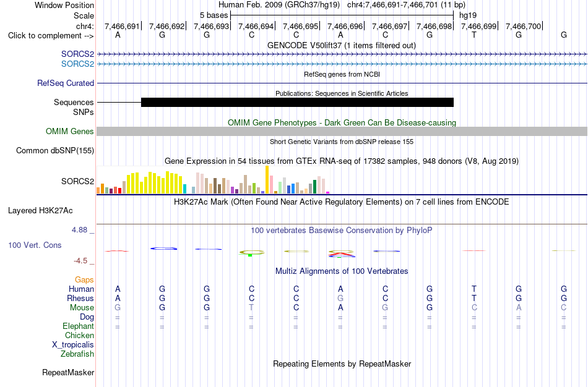Click ruler position label 7,466,694

click(256, 26)
